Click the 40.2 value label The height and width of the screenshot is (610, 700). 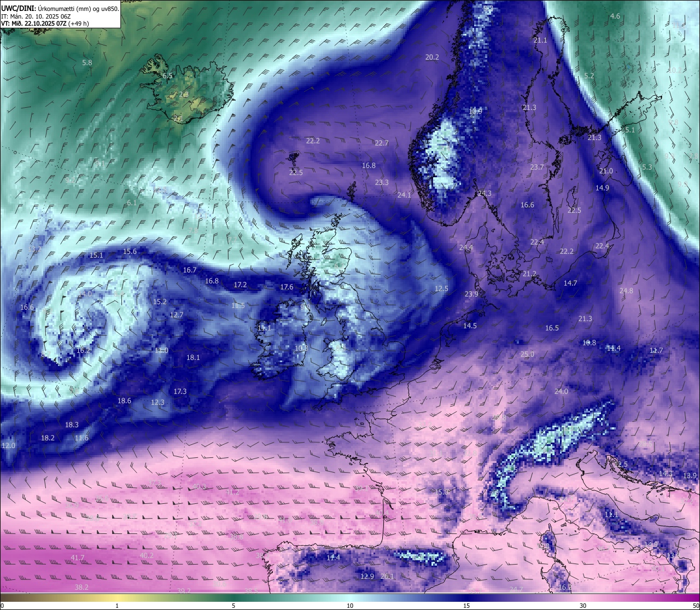click(147, 556)
